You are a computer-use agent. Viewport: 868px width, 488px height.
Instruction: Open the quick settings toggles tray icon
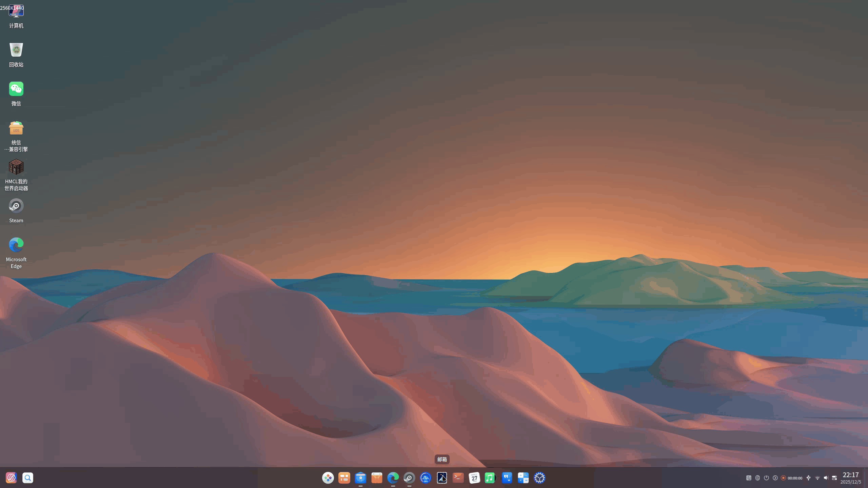[834, 478]
